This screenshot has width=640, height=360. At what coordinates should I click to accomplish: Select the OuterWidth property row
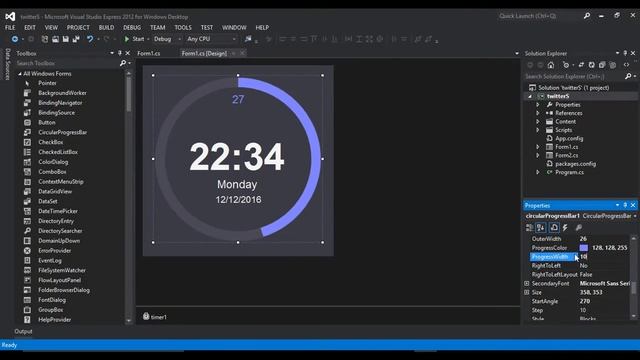point(580,239)
